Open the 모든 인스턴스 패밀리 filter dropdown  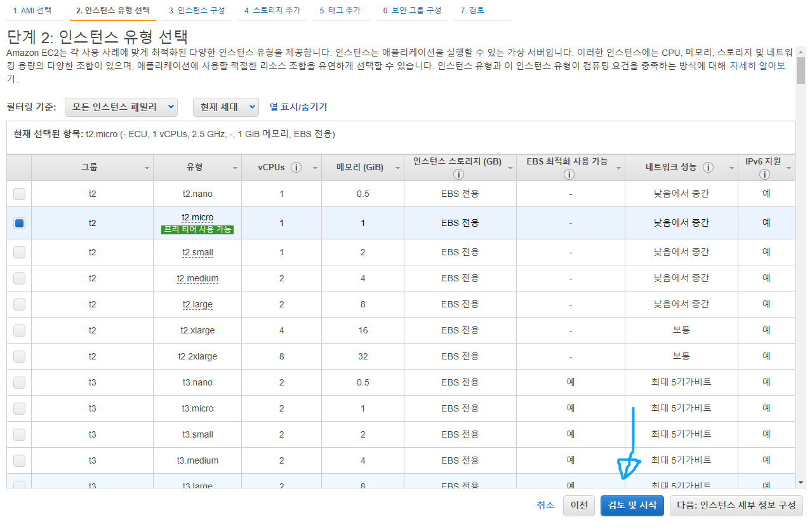pyautogui.click(x=121, y=107)
